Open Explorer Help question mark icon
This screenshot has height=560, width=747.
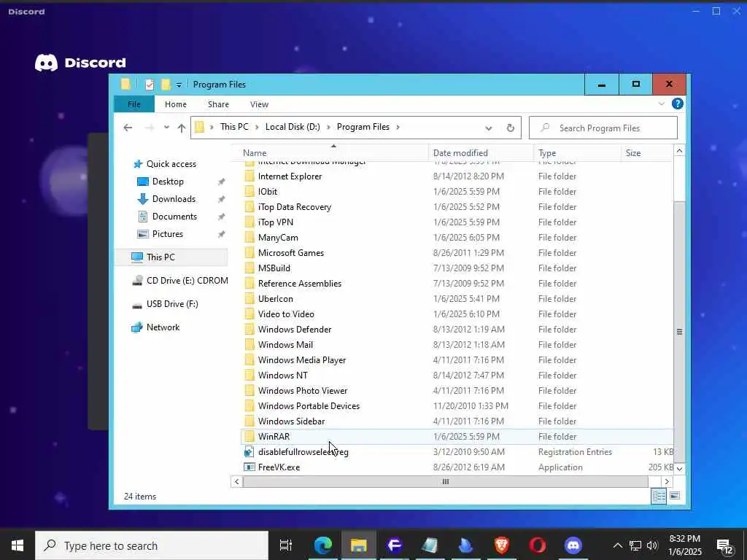pyautogui.click(x=677, y=104)
